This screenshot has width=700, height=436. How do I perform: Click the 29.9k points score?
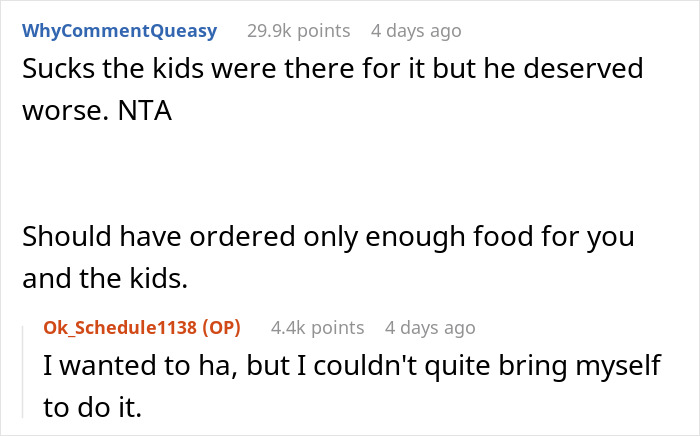click(299, 31)
